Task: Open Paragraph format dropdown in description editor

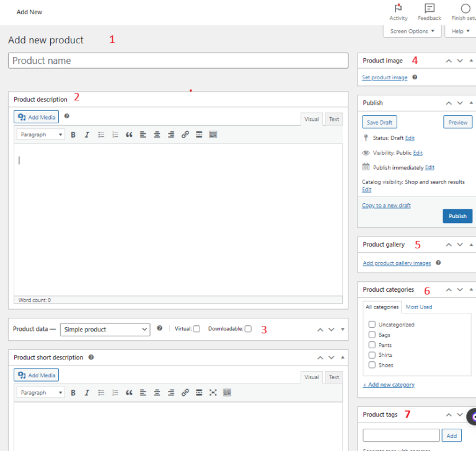Action: click(41, 135)
